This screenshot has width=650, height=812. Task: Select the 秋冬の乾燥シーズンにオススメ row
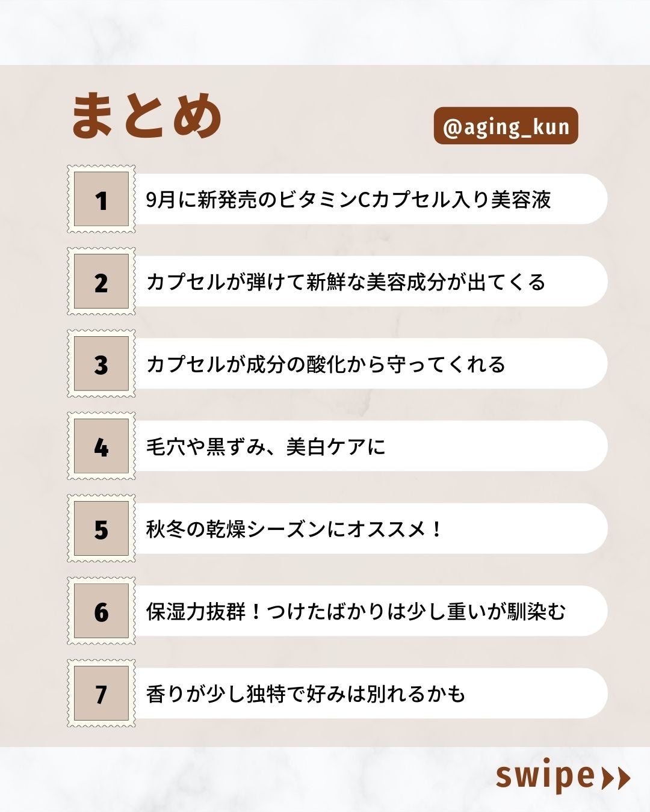pyautogui.click(x=295, y=529)
